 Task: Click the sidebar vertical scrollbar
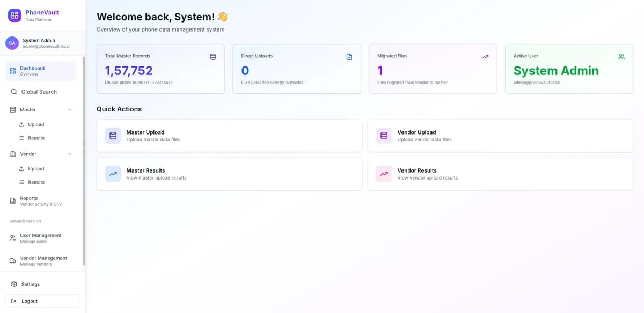click(x=84, y=161)
